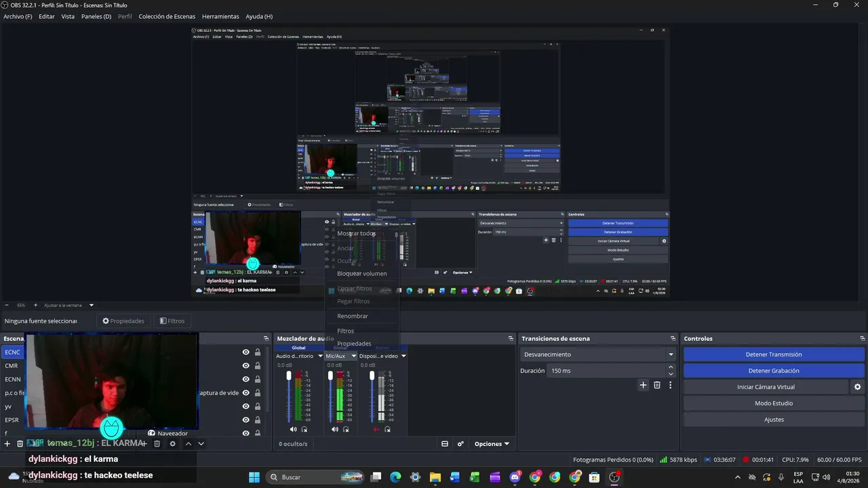Open advanced audio properties gears icon
The image size is (868, 488).
pyautogui.click(x=460, y=444)
